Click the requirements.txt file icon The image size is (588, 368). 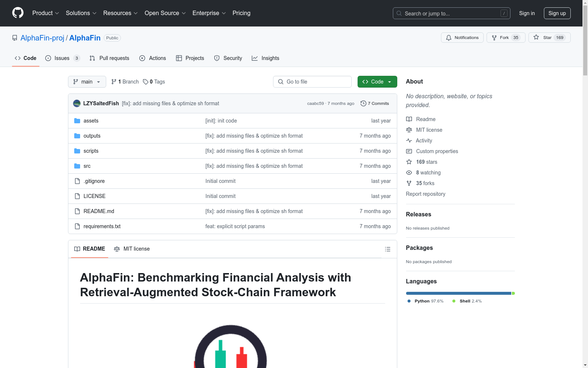click(77, 226)
